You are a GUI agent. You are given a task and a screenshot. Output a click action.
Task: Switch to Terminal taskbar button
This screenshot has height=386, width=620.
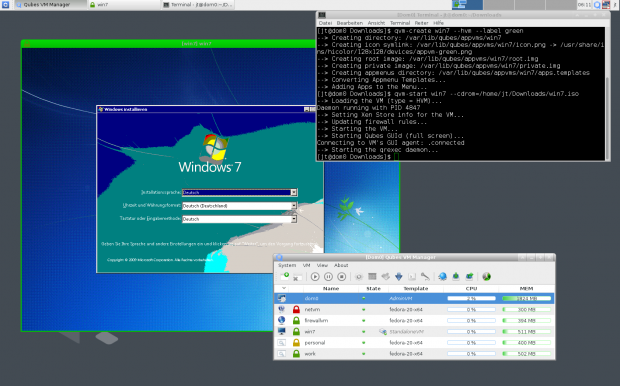click(198, 5)
